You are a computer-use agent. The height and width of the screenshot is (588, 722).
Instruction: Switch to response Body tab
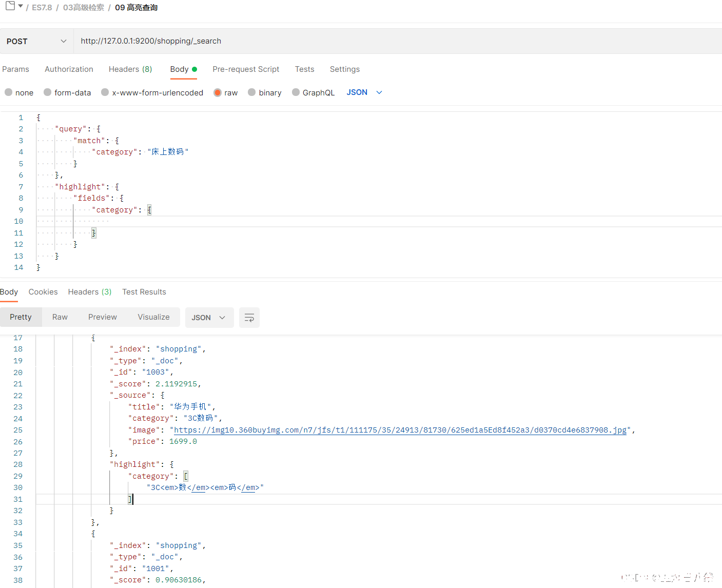[x=9, y=292]
